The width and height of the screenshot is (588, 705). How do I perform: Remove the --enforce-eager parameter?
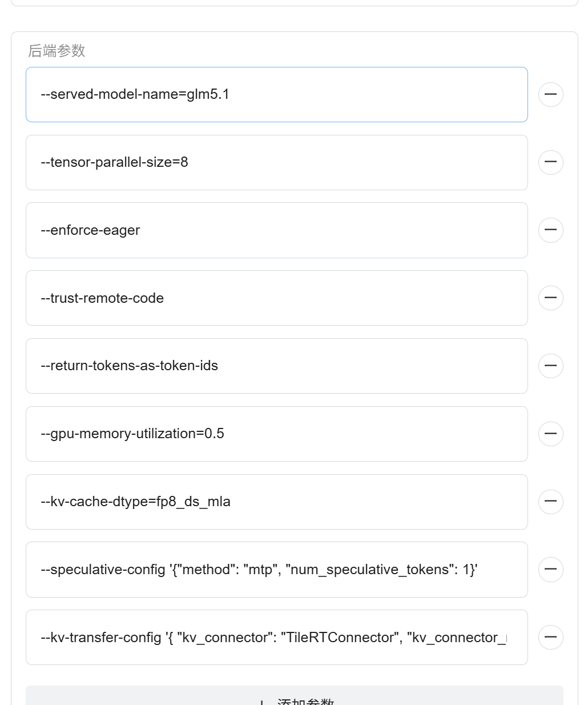coord(551,230)
